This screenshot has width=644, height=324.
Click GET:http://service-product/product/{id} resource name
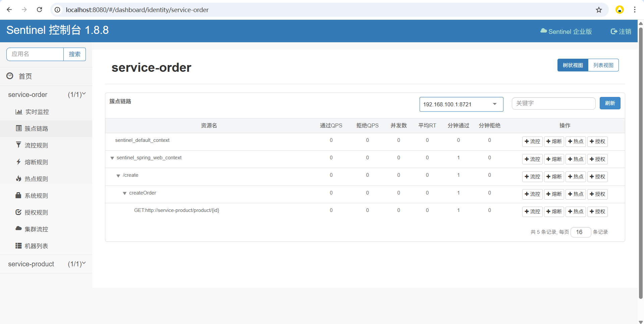click(x=176, y=210)
